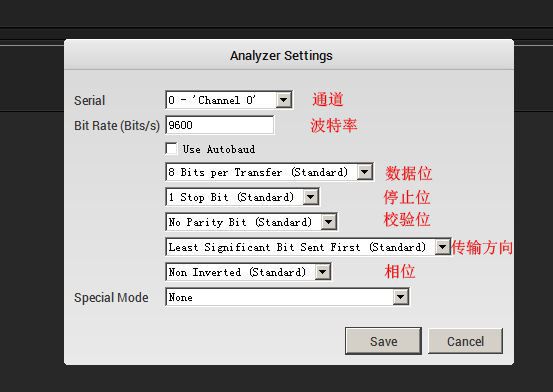This screenshot has width=553, height=392.
Task: Click the Save button
Action: tap(383, 341)
